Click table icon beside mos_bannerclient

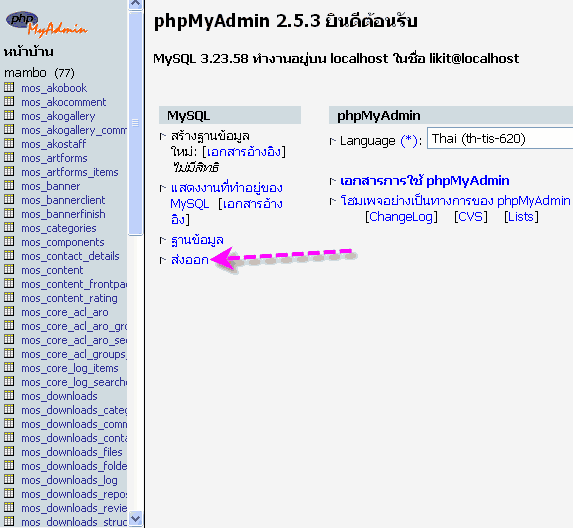coord(9,200)
